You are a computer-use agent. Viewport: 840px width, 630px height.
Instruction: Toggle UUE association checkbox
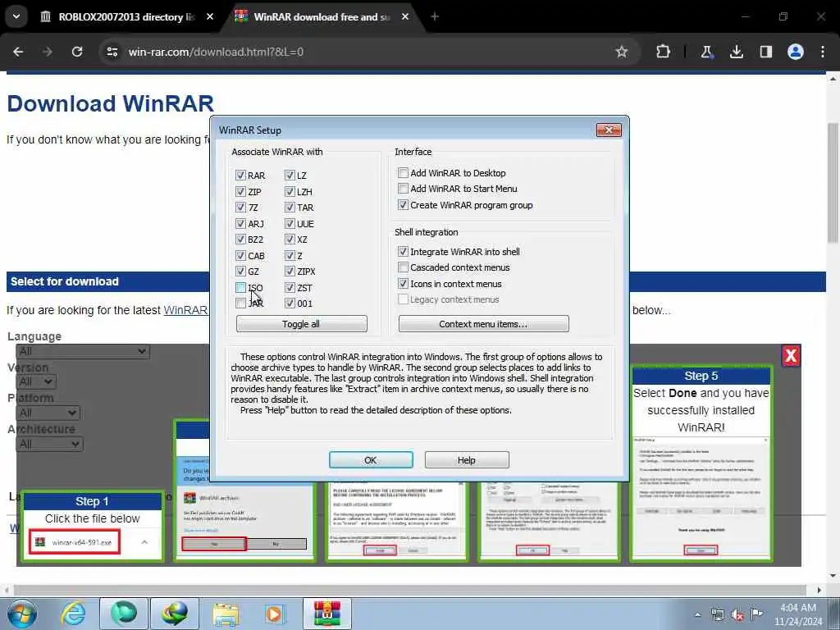pyautogui.click(x=290, y=223)
